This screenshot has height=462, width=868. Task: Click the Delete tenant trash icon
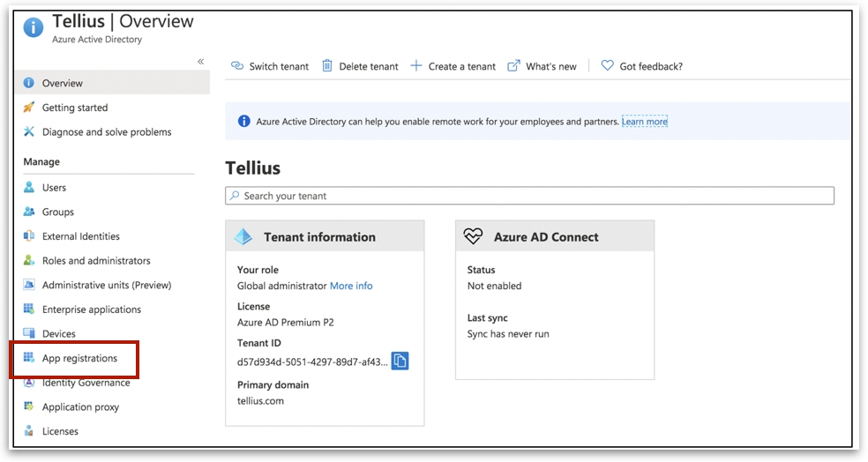coord(327,66)
